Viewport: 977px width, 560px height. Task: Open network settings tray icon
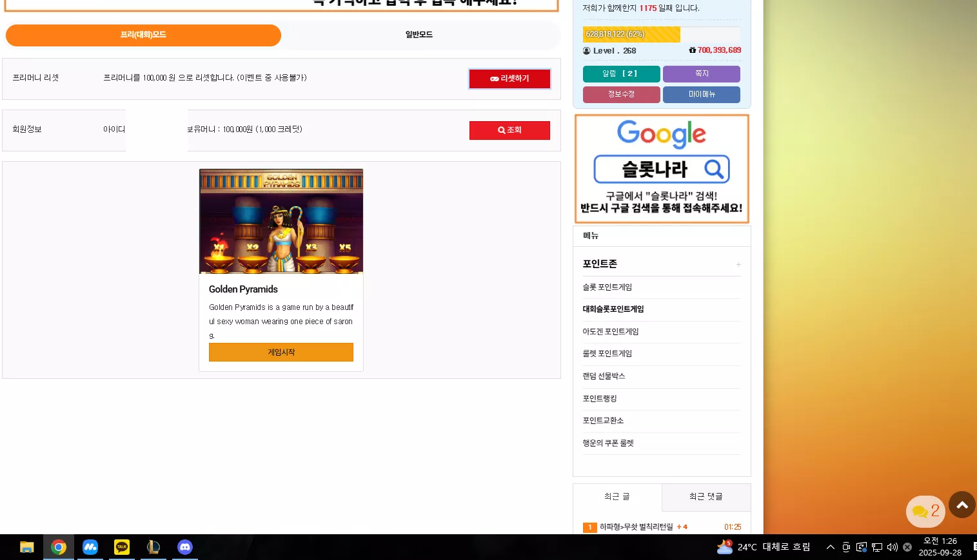click(877, 547)
